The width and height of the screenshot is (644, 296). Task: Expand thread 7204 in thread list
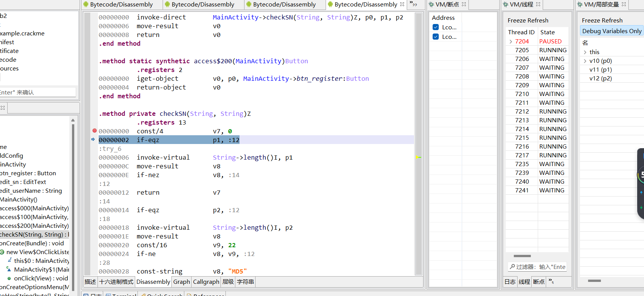(510, 42)
